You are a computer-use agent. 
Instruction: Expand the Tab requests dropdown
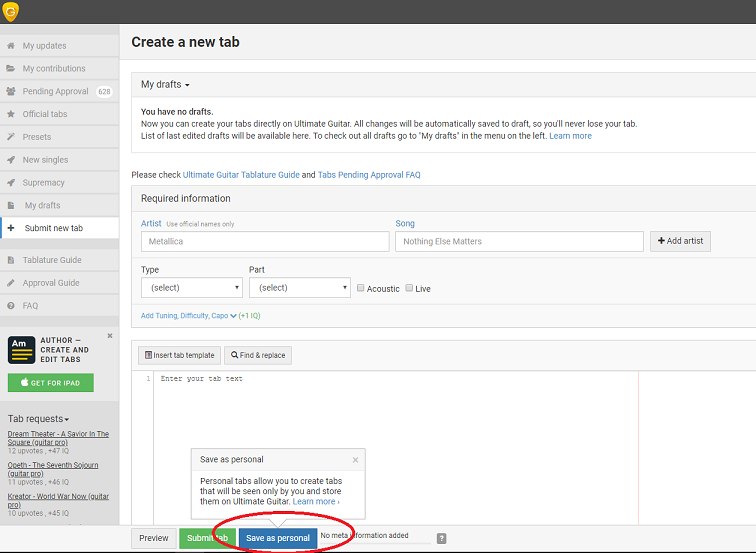(x=38, y=418)
